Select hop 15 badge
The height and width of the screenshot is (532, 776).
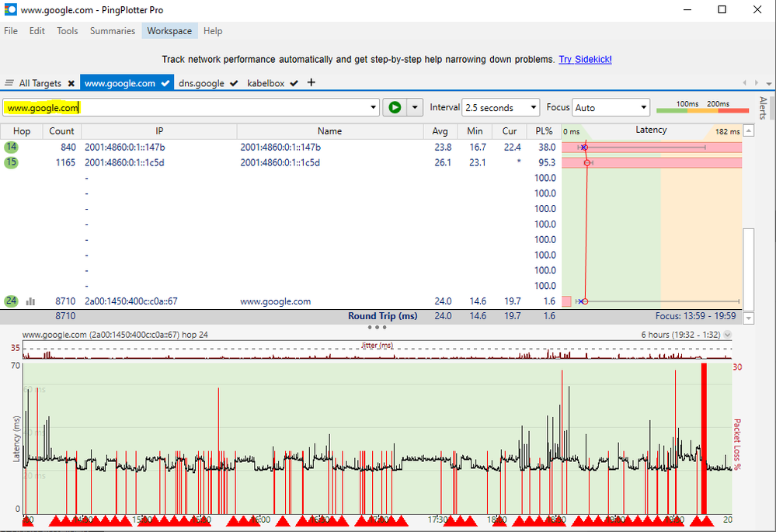coord(11,162)
